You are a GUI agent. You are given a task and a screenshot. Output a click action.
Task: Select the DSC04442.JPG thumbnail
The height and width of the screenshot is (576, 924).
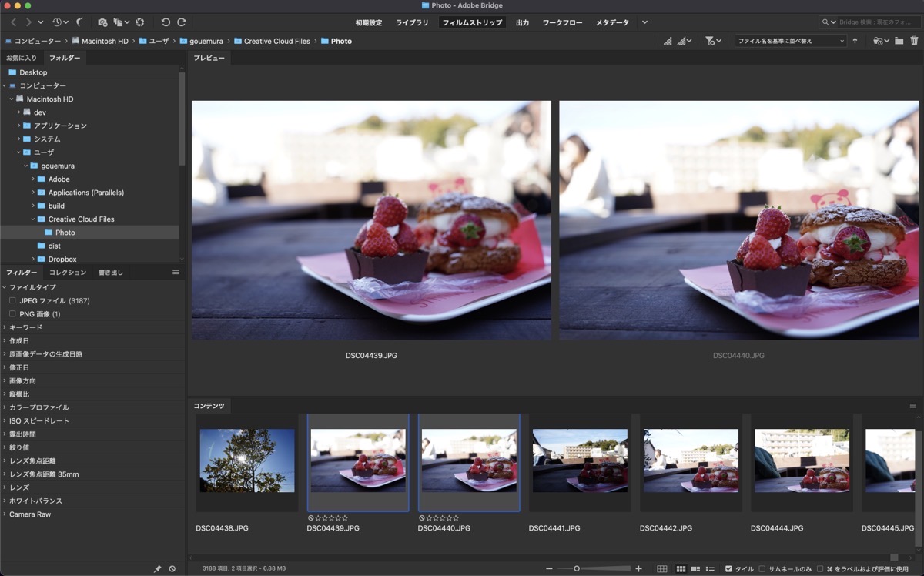coord(691,460)
